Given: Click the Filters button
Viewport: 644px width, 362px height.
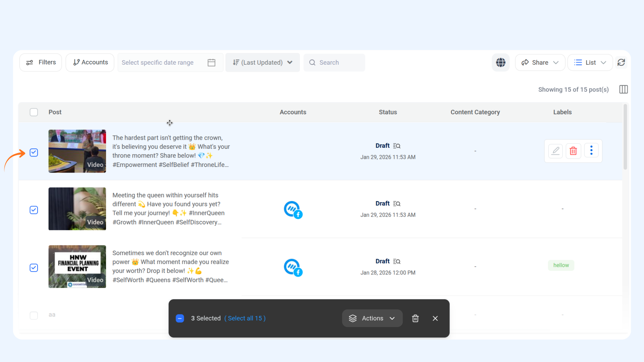Looking at the screenshot, I should tap(41, 62).
